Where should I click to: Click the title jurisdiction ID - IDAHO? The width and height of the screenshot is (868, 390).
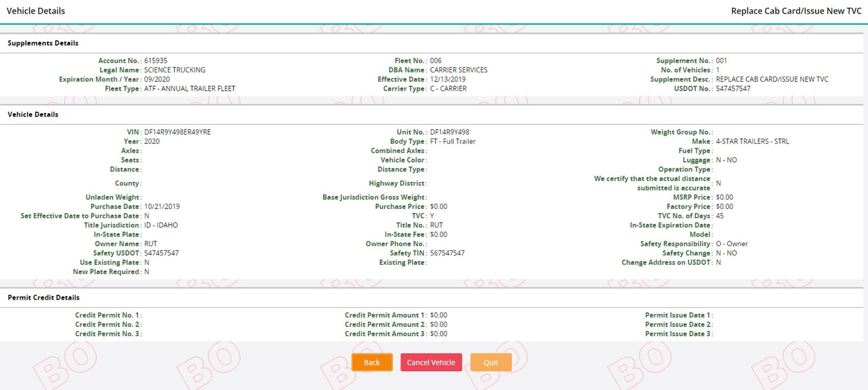pyautogui.click(x=161, y=225)
